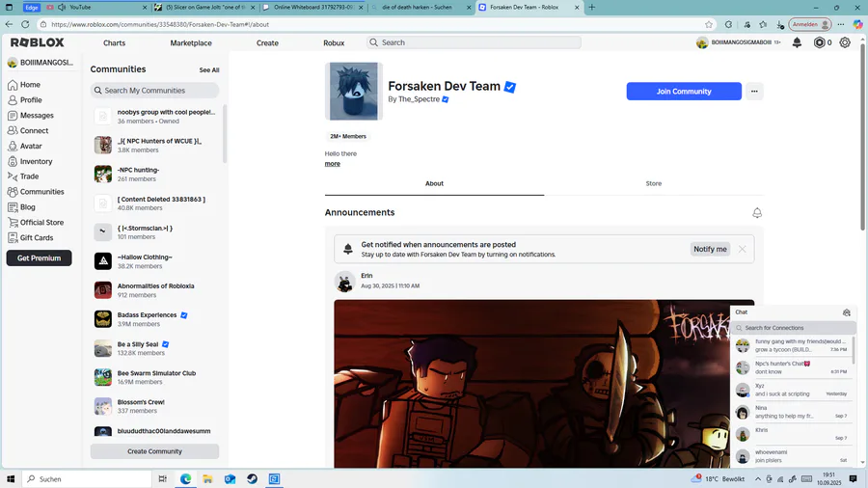Open Charts in the top navigation
This screenshot has height=488, width=868.
point(114,43)
